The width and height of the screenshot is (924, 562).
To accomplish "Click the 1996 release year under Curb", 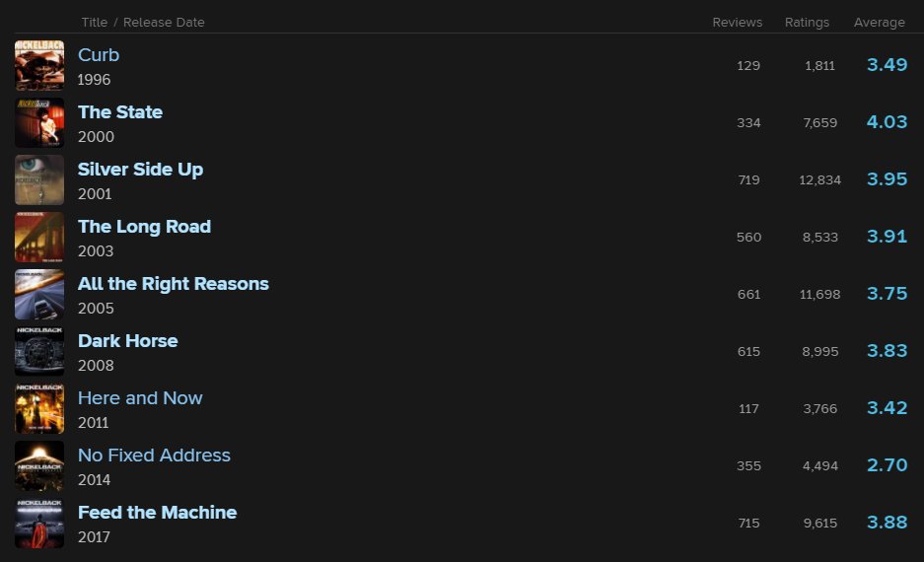I will tap(95, 80).
